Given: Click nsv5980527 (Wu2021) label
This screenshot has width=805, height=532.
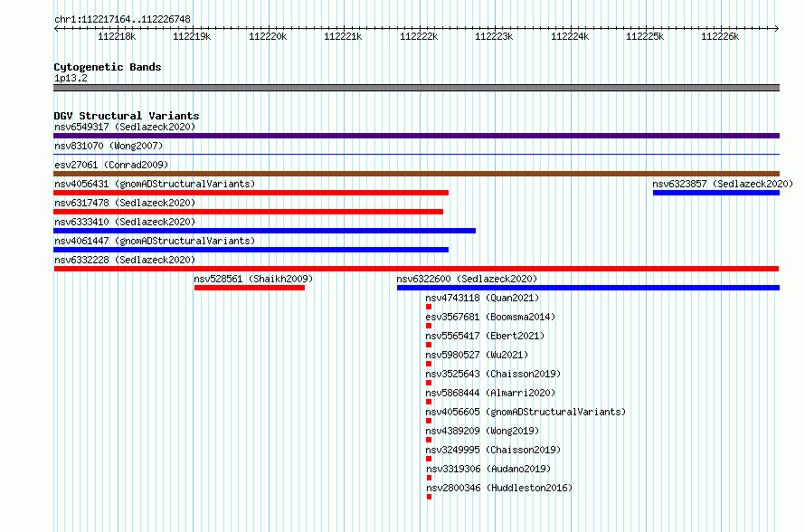Looking at the screenshot, I should [477, 355].
